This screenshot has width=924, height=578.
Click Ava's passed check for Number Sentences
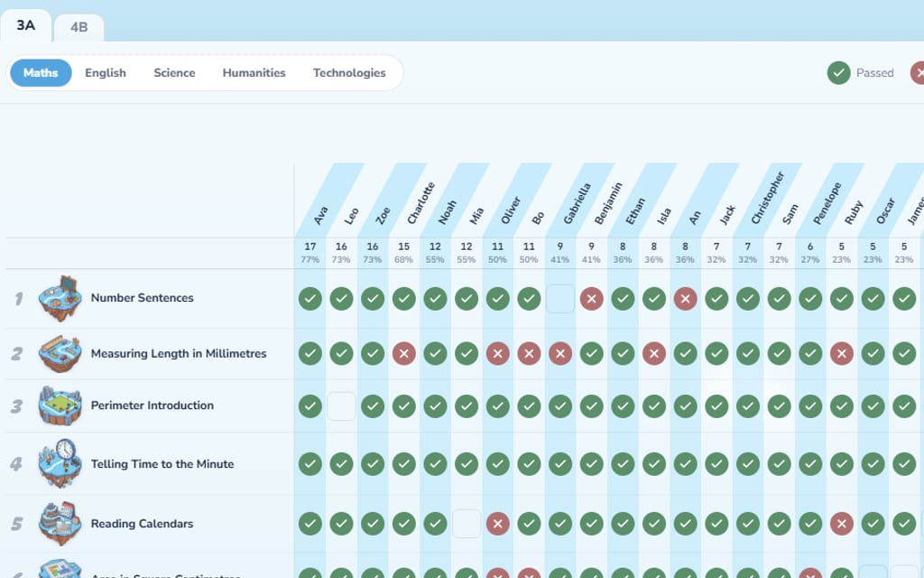[310, 298]
